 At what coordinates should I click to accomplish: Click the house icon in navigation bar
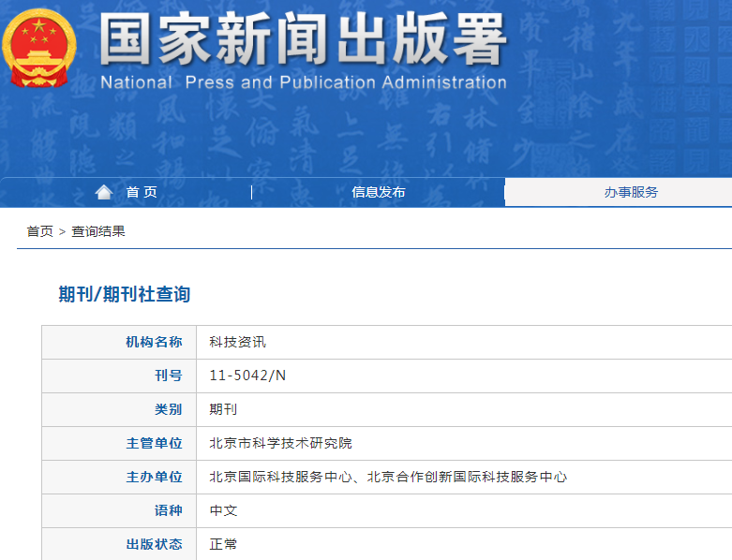click(x=104, y=192)
